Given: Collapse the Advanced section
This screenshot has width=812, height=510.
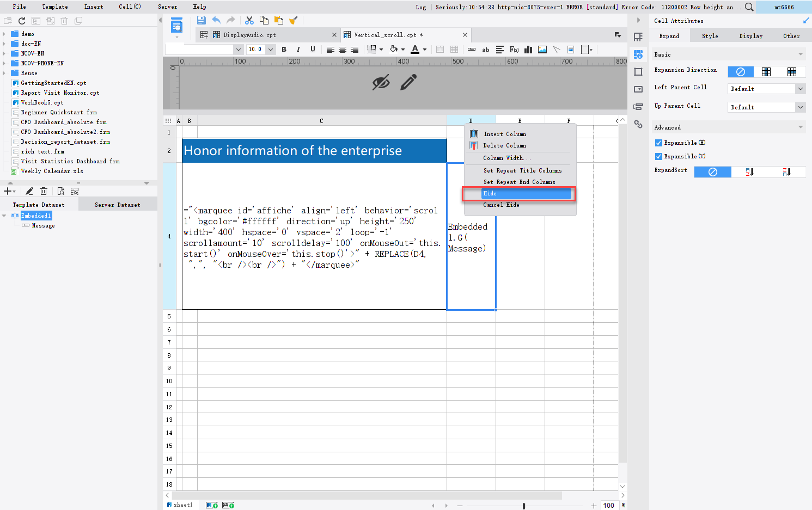Looking at the screenshot, I should (x=801, y=127).
